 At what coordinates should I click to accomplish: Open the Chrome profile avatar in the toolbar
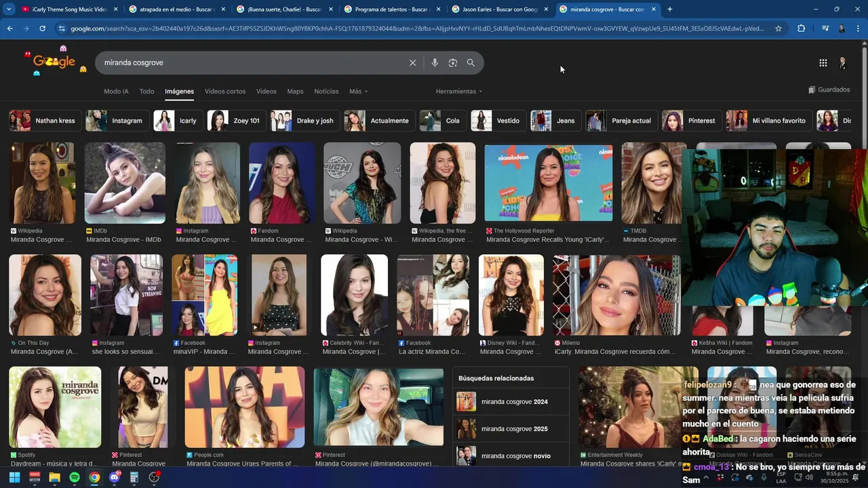pyautogui.click(x=842, y=28)
